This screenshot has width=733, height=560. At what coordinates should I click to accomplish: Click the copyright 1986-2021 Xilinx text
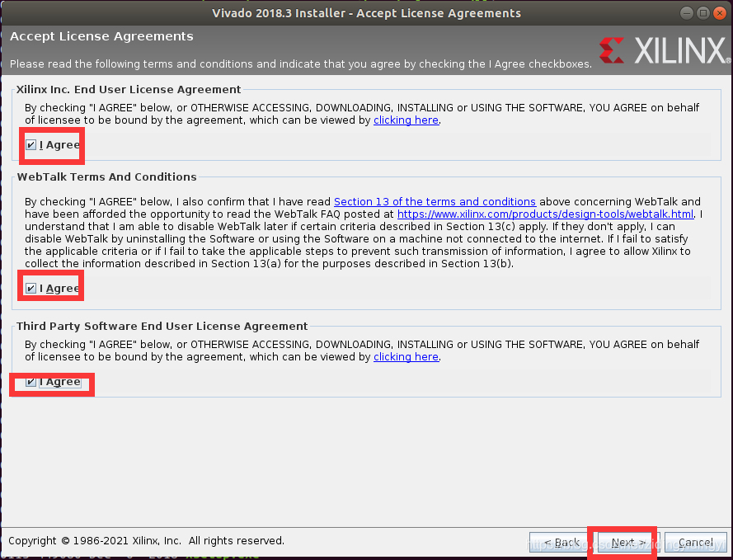tap(146, 541)
